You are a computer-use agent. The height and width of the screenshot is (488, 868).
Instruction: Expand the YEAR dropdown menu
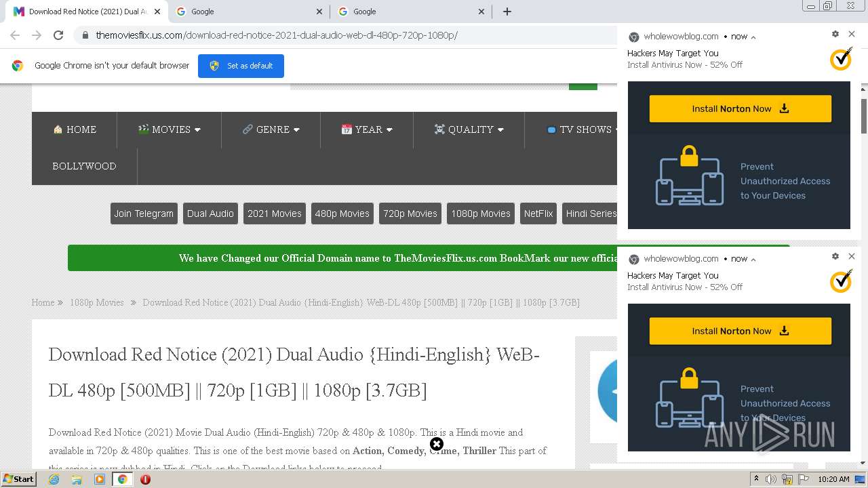(367, 129)
